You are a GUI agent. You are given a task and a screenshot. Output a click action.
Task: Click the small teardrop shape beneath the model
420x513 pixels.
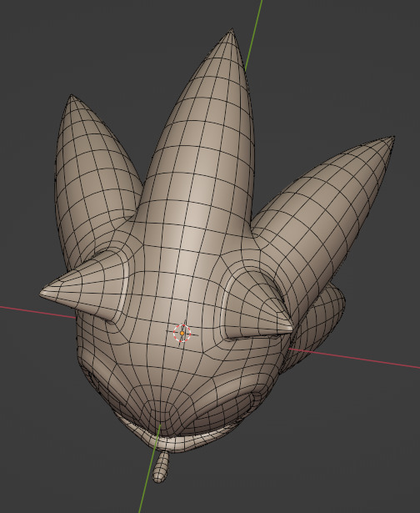point(162,467)
